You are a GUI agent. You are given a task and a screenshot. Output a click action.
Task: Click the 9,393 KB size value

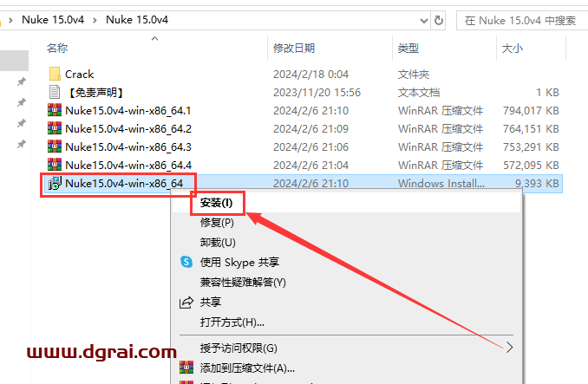tap(537, 183)
